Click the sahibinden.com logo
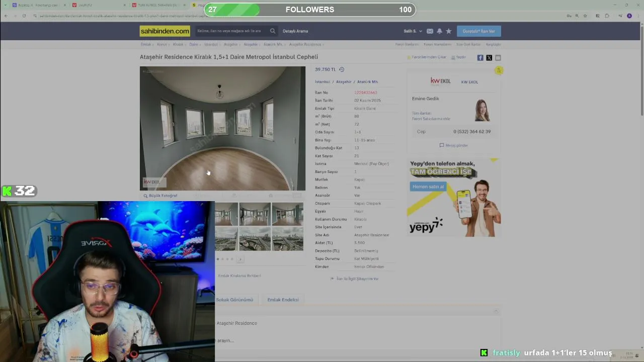The width and height of the screenshot is (644, 362). point(165,31)
